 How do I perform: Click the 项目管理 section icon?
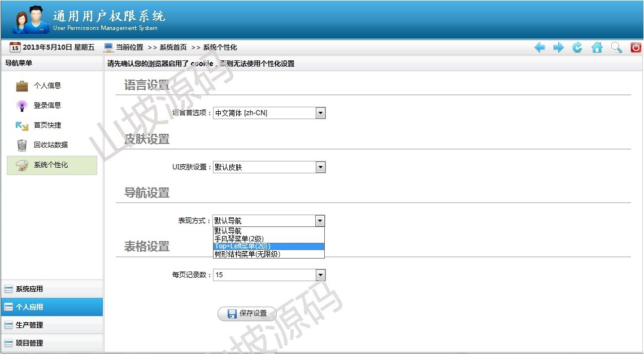click(x=8, y=343)
